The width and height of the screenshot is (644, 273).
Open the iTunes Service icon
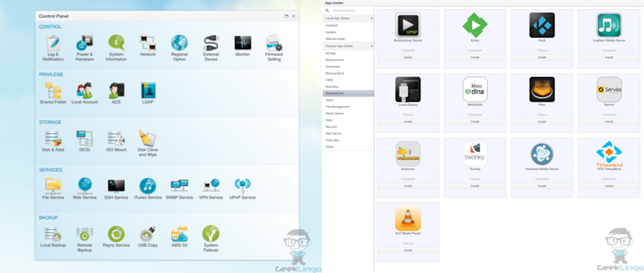tap(148, 186)
